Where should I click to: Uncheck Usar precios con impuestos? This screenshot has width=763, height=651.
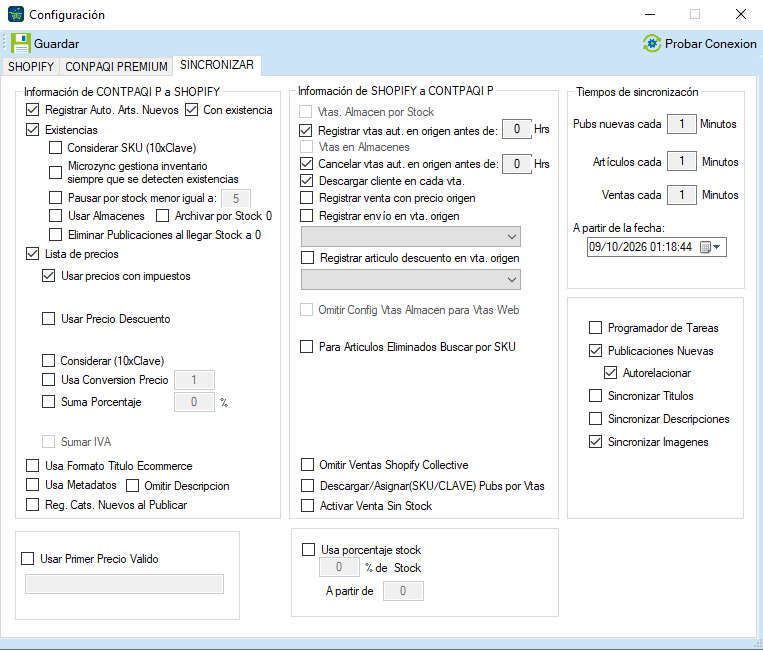49,276
